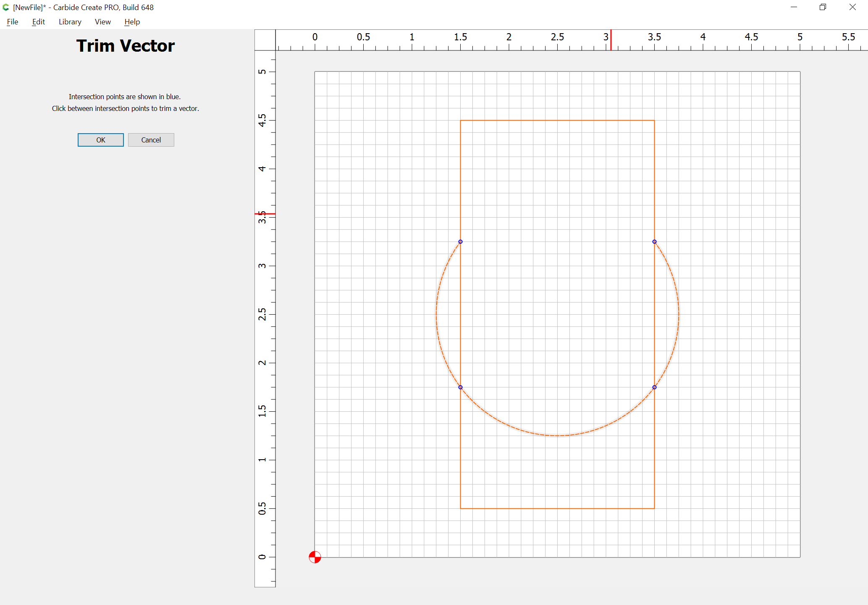Click the bottom-right blue intersection point

654,387
